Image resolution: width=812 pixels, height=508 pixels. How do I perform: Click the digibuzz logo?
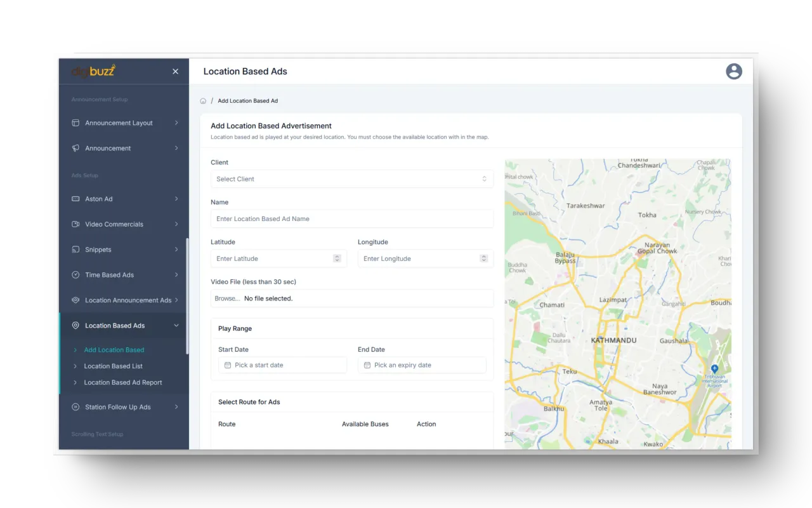93,71
